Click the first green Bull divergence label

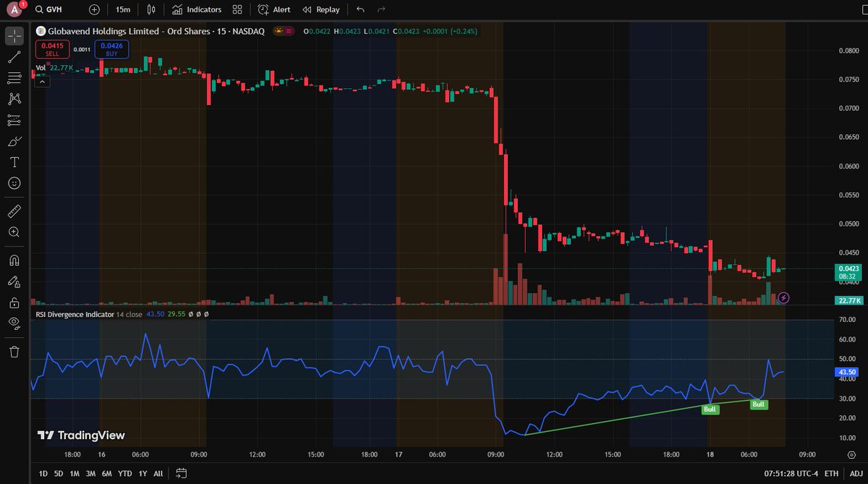710,409
